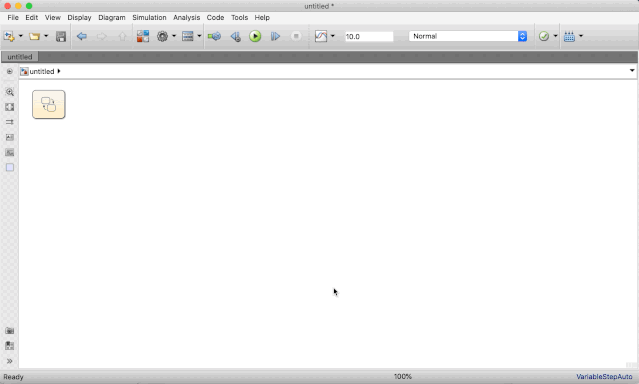Open the Edit menu
Screen dimensions: 639x384
(x=31, y=18)
